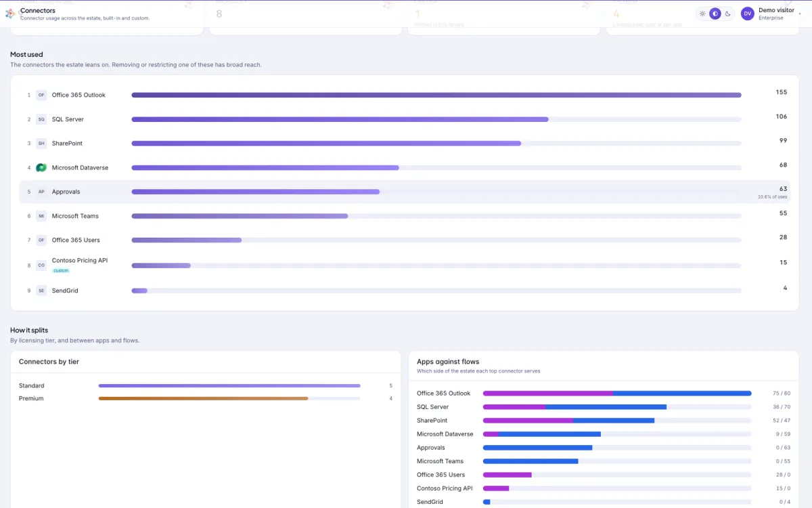Click the count 55 for Microsoft Teams
Image resolution: width=812 pixels, height=508 pixels.
click(x=783, y=213)
